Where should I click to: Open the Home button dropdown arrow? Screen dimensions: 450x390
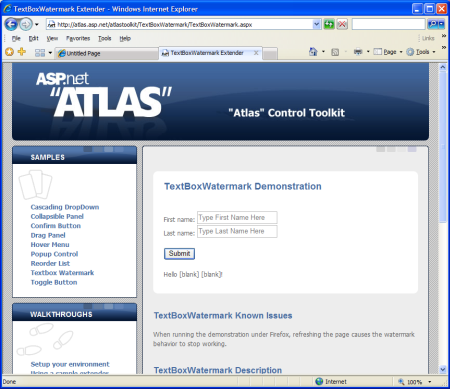(x=323, y=52)
